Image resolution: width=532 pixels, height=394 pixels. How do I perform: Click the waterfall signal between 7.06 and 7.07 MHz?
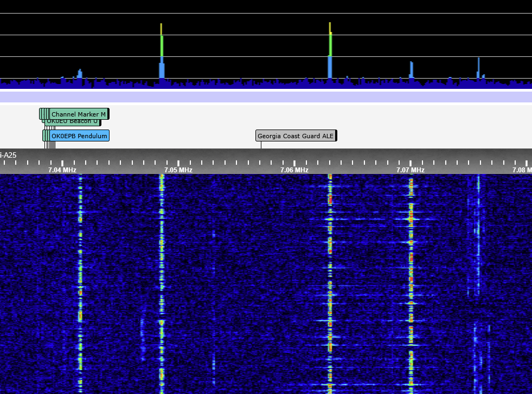pos(330,271)
